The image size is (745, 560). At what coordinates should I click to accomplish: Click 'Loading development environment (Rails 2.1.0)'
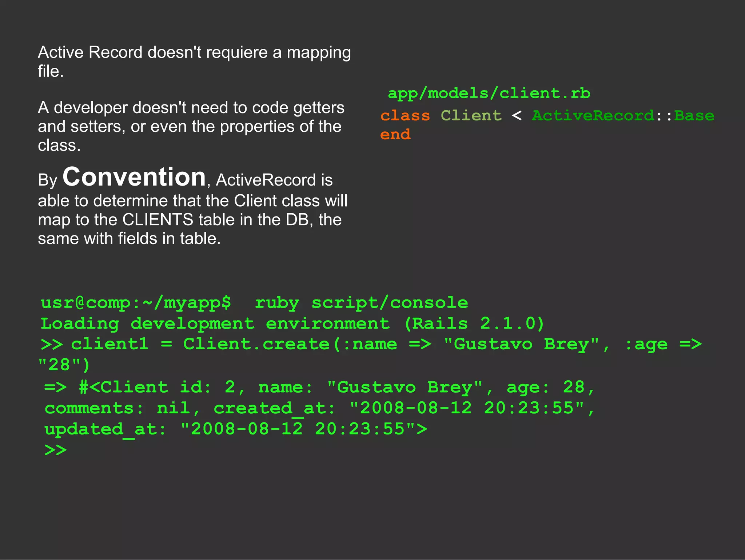(x=292, y=323)
